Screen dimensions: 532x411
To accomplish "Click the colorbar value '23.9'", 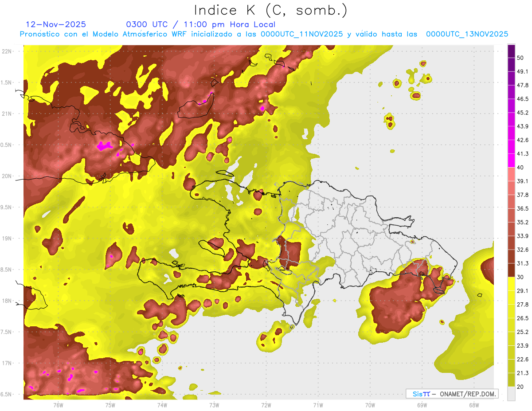I will point(523,346).
